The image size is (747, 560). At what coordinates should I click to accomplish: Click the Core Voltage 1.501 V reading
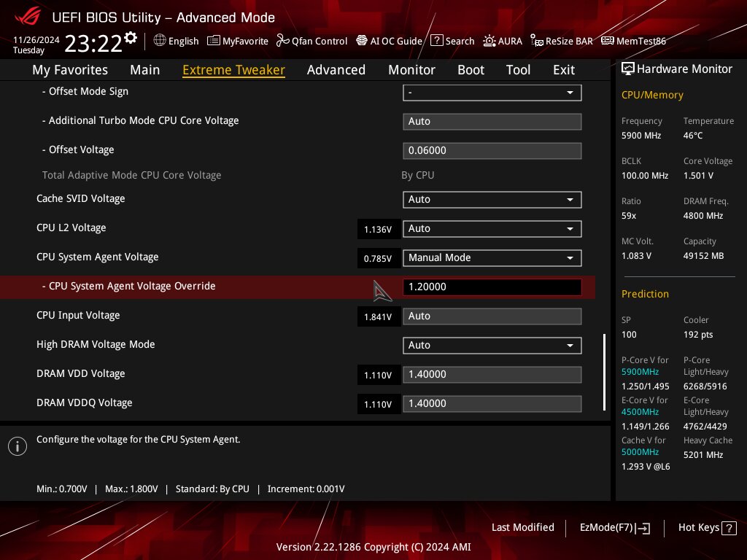pos(698,176)
